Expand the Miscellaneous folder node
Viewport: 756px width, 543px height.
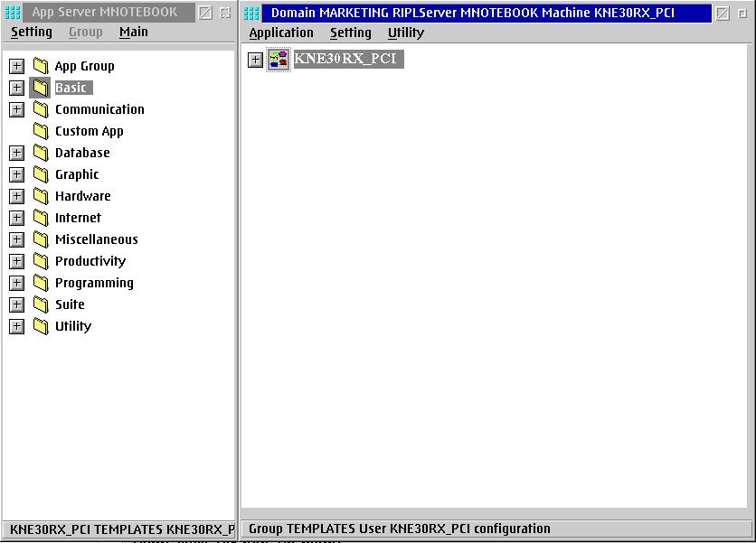(16, 239)
